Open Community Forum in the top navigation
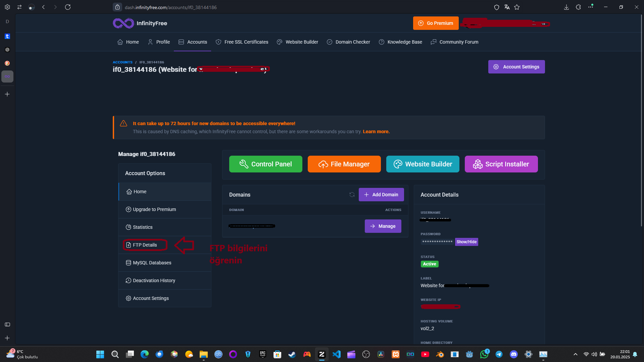This screenshot has height=362, width=644. tap(455, 42)
